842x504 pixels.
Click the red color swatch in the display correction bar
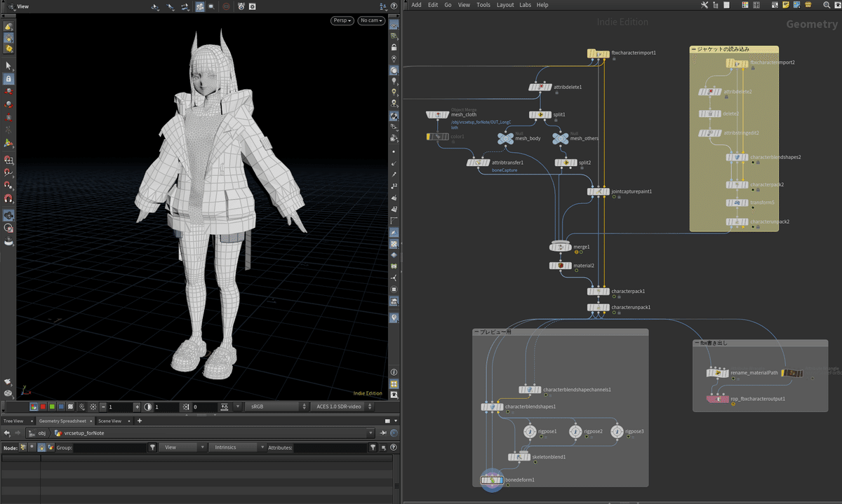(42, 406)
